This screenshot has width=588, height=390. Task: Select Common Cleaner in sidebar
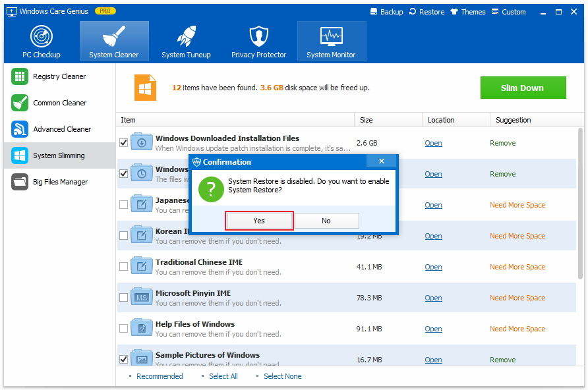59,103
